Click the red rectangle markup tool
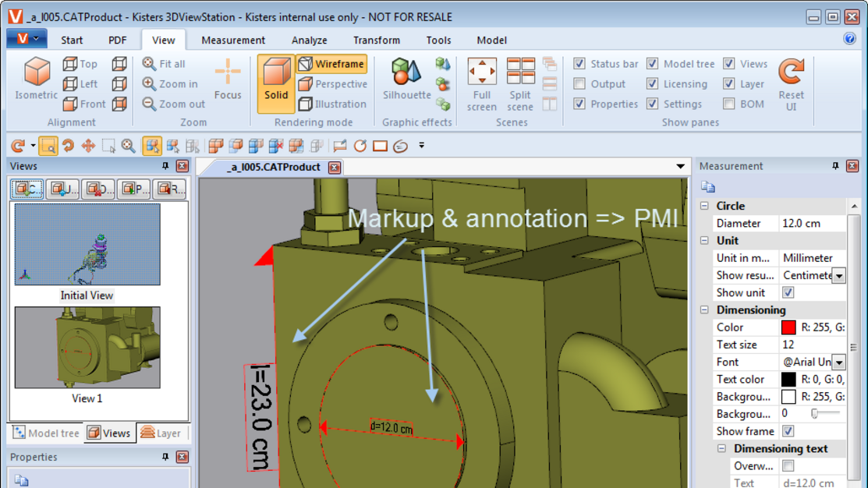868x488 pixels. pyautogui.click(x=381, y=146)
